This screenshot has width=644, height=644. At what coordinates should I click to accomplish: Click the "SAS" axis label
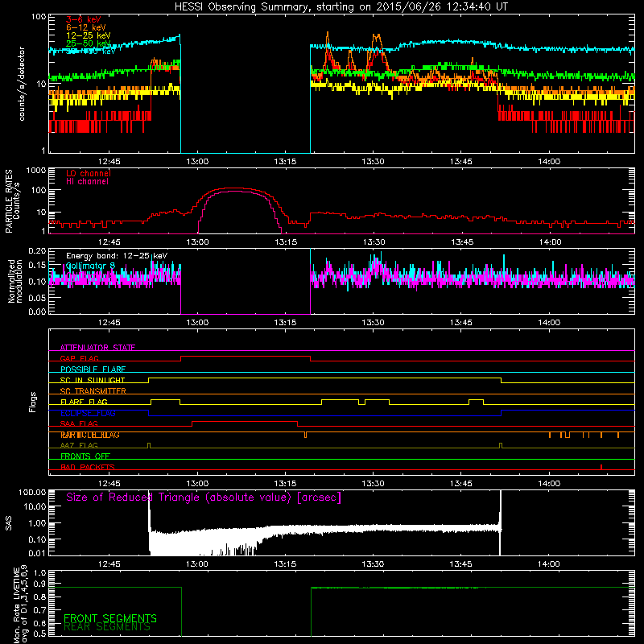point(8,523)
